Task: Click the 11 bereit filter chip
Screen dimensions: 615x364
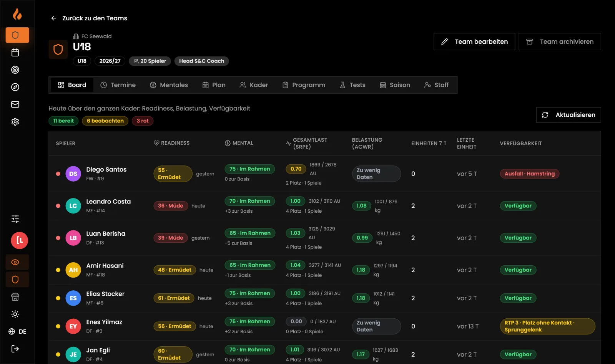Action: 63,121
